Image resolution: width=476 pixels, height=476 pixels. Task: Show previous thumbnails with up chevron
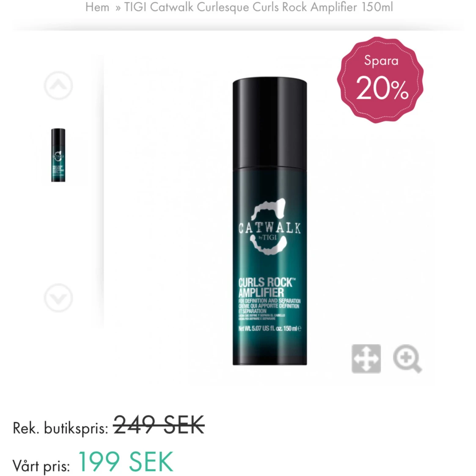coord(58,85)
